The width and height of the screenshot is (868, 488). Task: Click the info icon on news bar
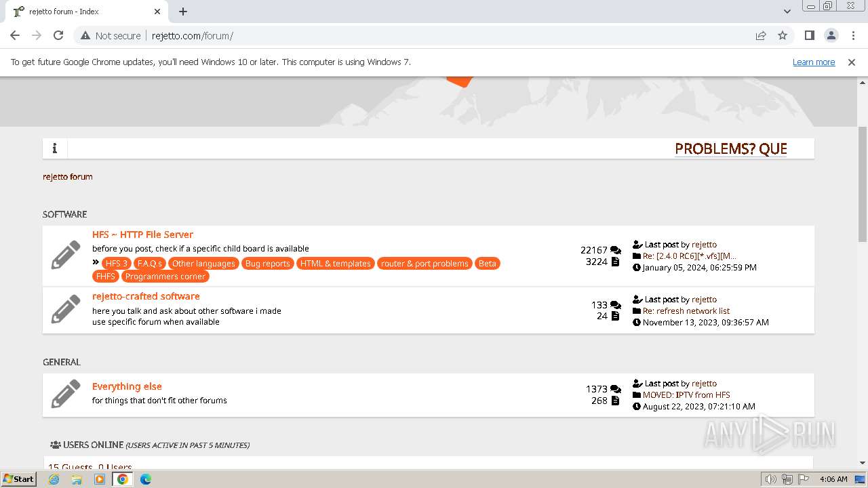(x=55, y=148)
